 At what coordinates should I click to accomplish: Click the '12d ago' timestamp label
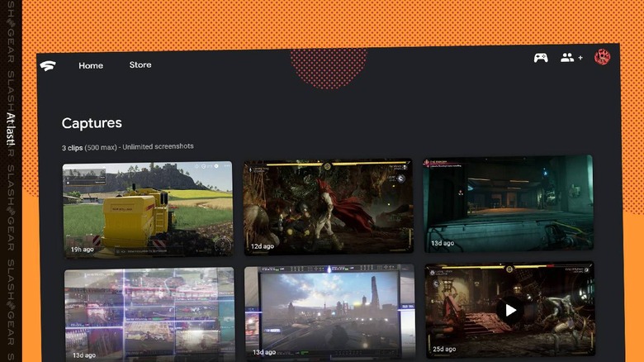pyautogui.click(x=263, y=246)
